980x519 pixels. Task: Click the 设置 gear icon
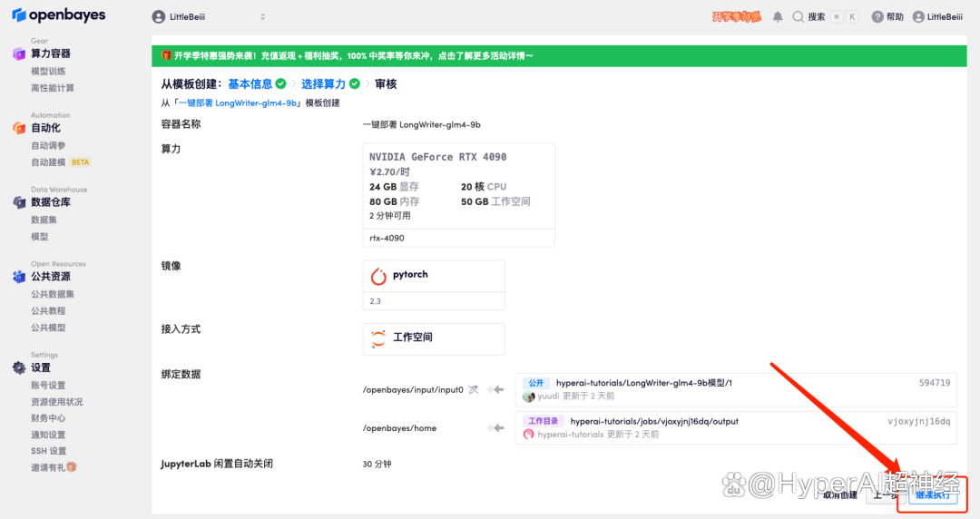click(19, 367)
